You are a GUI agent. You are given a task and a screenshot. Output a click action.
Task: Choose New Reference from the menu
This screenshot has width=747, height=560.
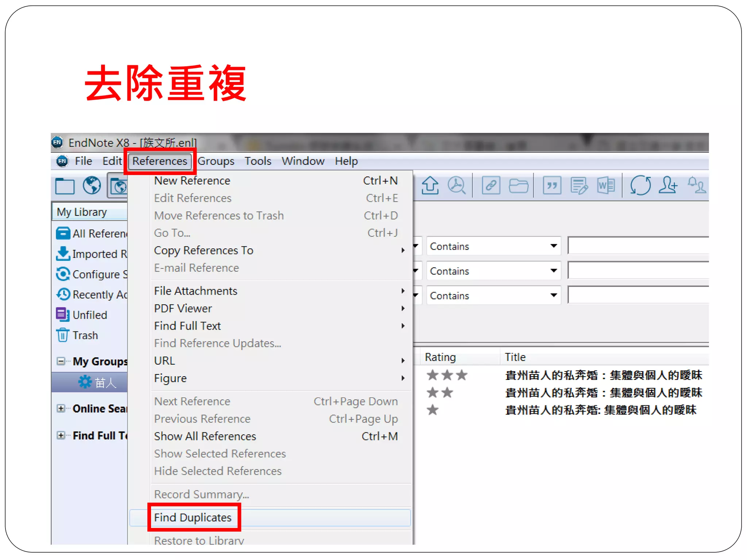point(192,180)
